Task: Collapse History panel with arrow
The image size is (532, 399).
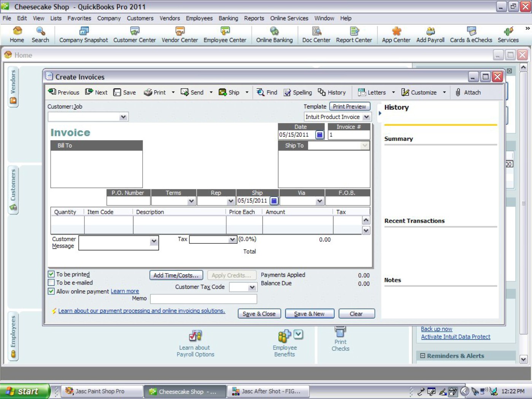Action: (380, 113)
